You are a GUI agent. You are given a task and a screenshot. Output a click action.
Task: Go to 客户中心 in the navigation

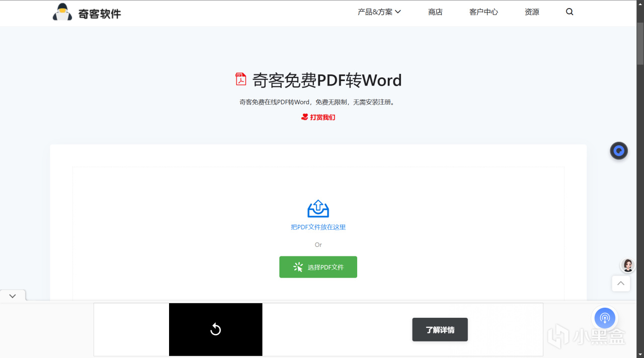[484, 12]
